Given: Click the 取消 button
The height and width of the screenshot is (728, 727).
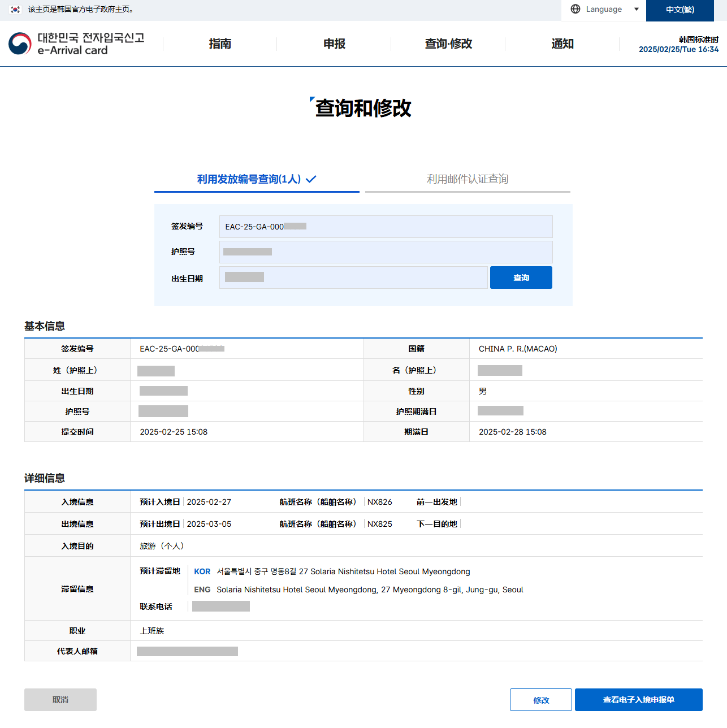Looking at the screenshot, I should pyautogui.click(x=60, y=700).
